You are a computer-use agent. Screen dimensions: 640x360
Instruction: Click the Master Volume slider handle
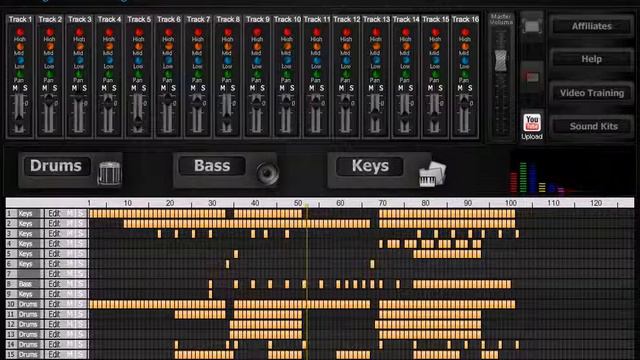(x=501, y=61)
